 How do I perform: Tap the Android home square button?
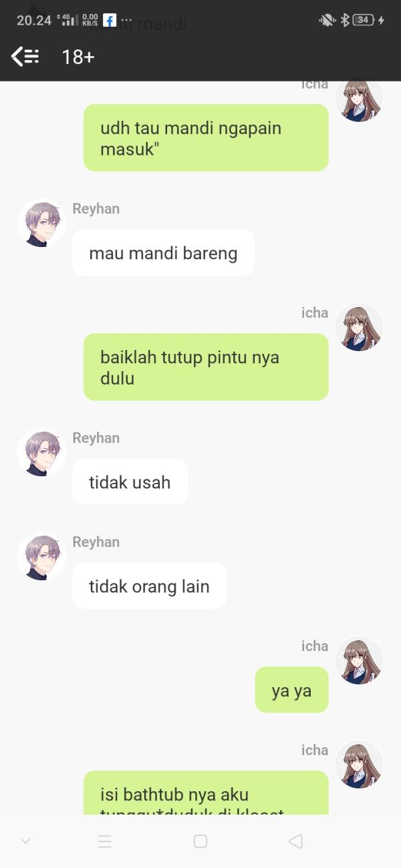[200, 841]
